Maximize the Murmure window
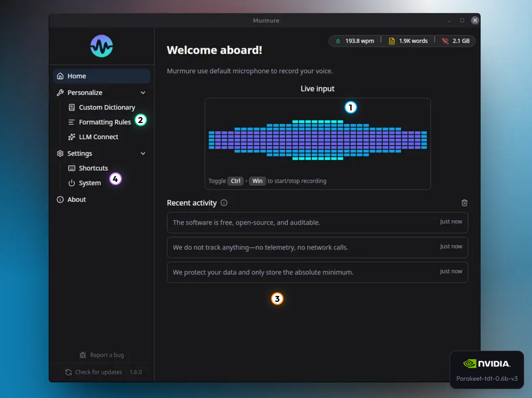The width and height of the screenshot is (532, 398). (x=462, y=21)
